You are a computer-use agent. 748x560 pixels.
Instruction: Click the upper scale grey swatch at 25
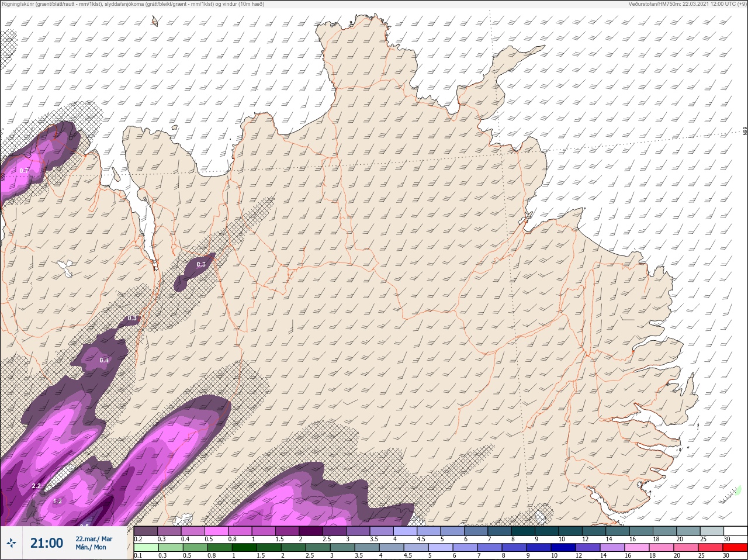tap(712, 531)
